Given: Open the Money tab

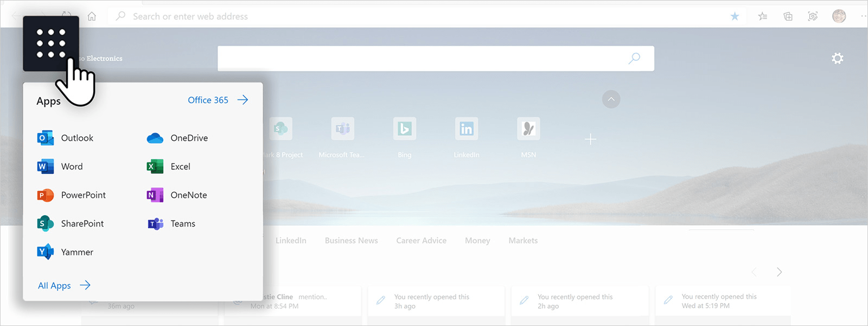Looking at the screenshot, I should click(x=477, y=241).
